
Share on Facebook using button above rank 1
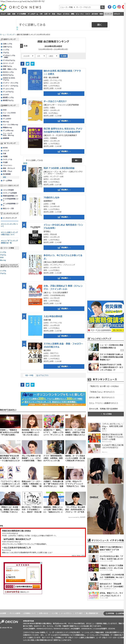(x=22, y=64)
